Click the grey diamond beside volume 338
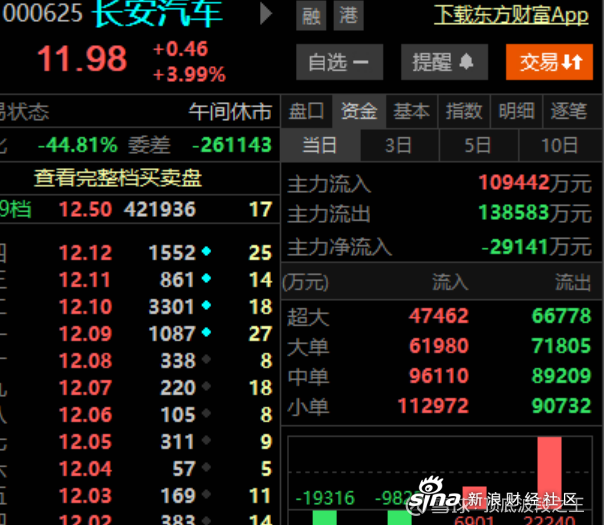The width and height of the screenshot is (604, 525). (206, 359)
